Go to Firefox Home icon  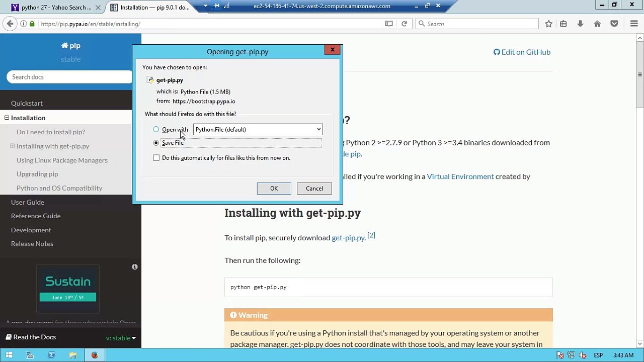[x=597, y=24]
